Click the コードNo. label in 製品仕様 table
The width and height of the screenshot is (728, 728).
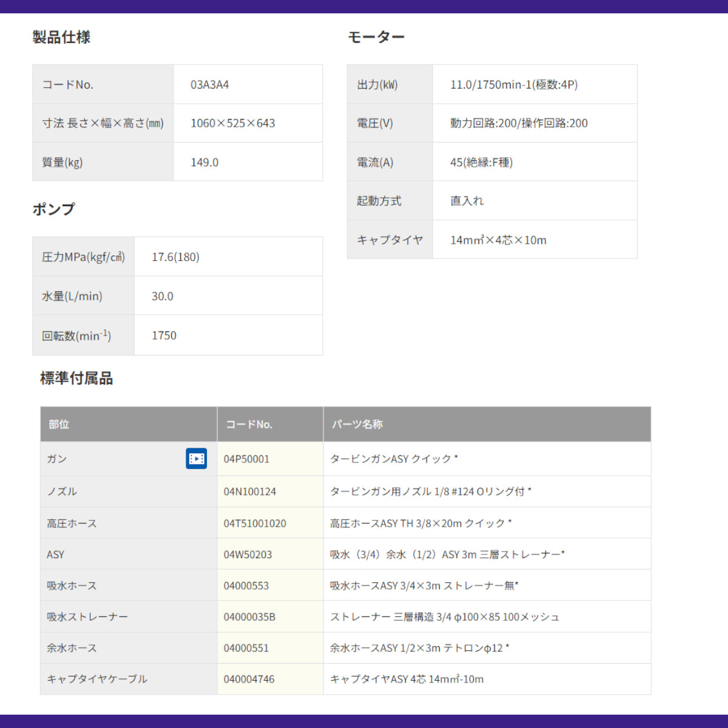(67, 85)
